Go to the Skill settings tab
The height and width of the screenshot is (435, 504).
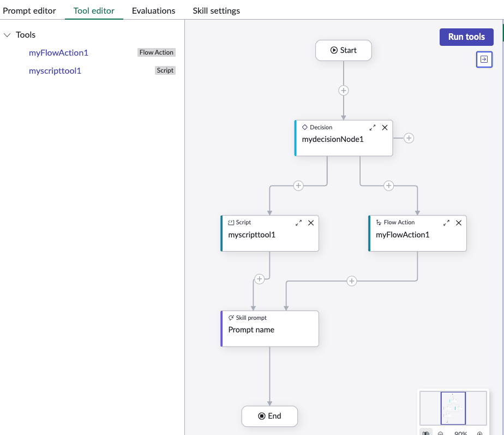tap(217, 10)
